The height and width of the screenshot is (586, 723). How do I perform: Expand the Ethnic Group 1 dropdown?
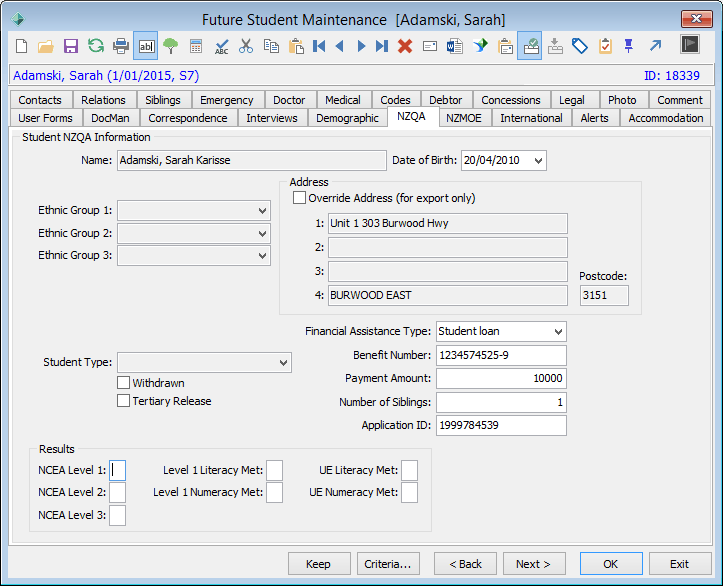[x=262, y=211]
